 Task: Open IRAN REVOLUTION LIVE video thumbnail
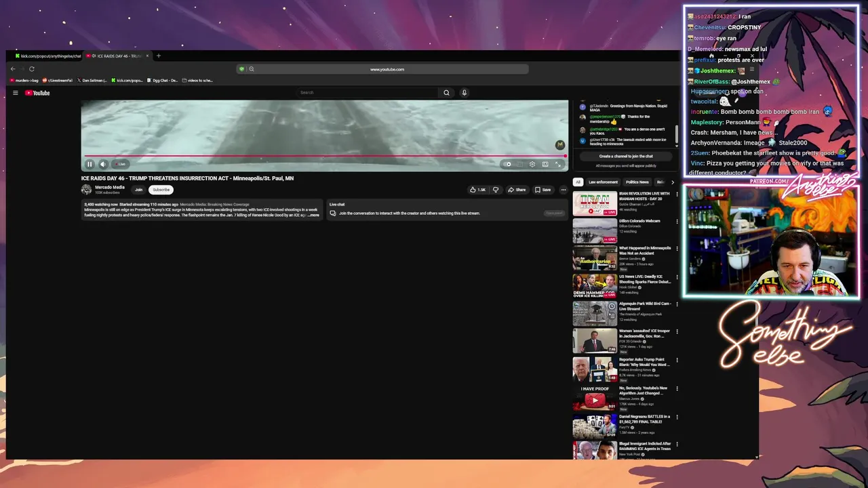coord(595,203)
